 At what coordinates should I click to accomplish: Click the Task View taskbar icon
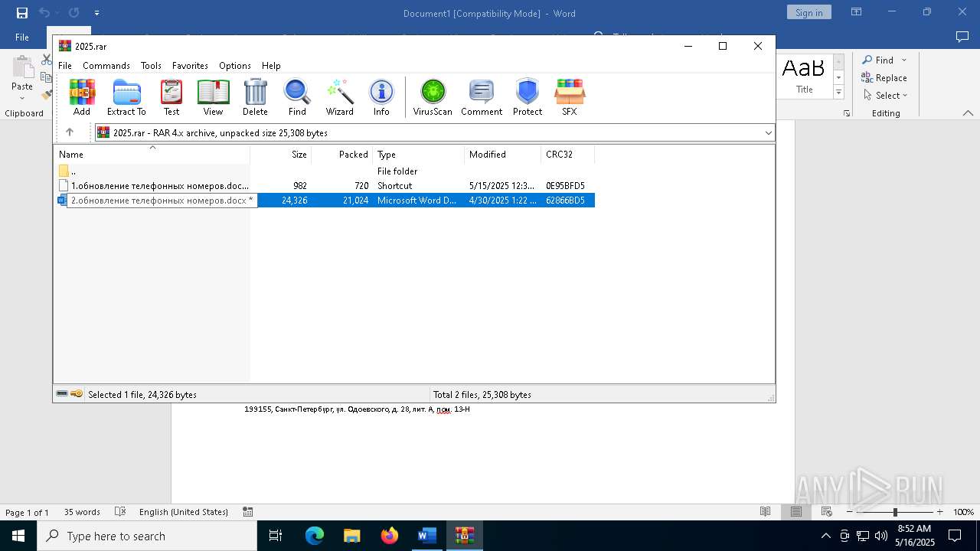click(x=276, y=536)
